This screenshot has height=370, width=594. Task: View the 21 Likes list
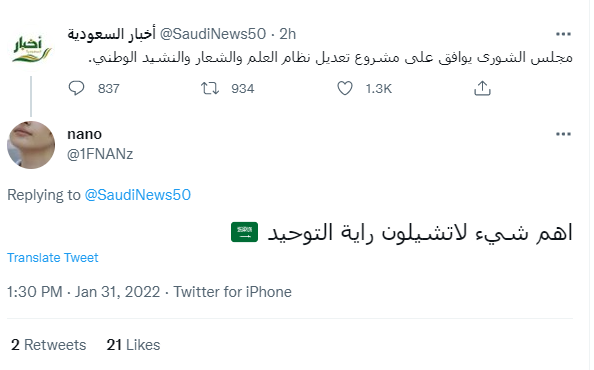(133, 345)
